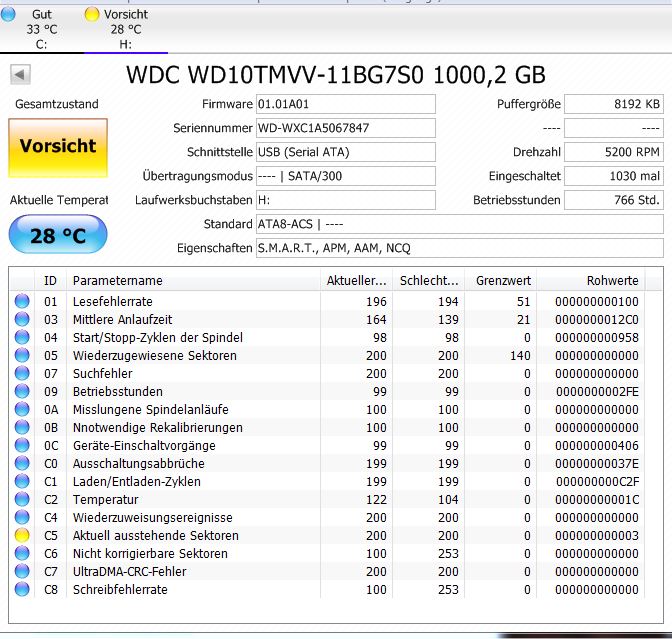Screen dimensions: 672x639
Task: Click raw value 00000000001C of Temperatur
Action: point(597,500)
